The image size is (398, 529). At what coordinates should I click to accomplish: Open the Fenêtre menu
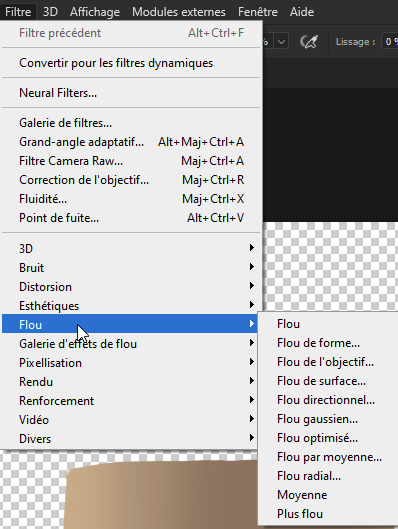258,12
